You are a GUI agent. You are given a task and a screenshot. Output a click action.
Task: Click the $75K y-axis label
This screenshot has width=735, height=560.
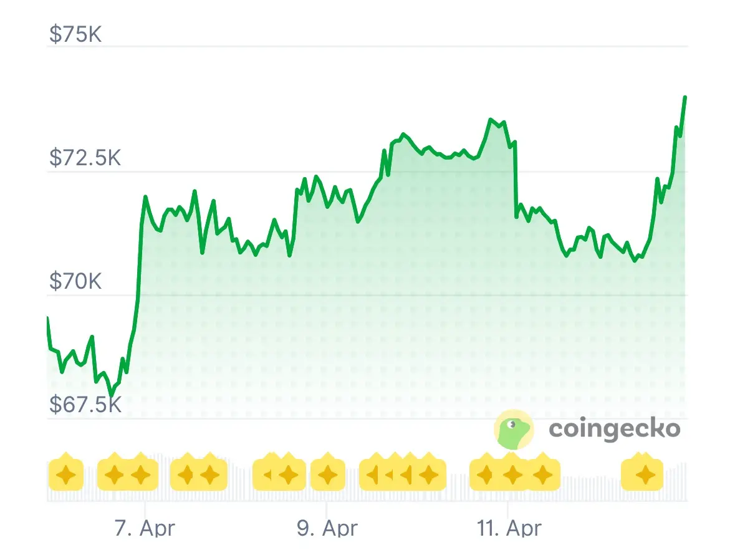click(x=75, y=34)
